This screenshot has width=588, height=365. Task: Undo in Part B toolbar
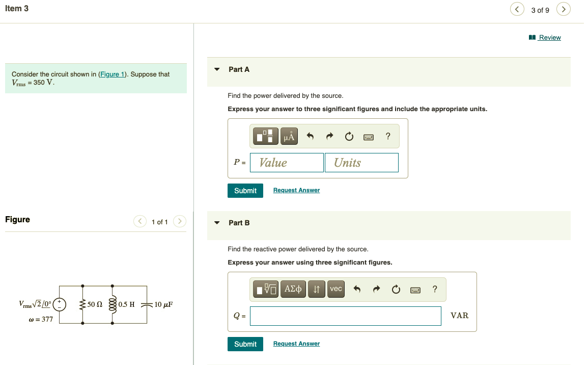(357, 289)
